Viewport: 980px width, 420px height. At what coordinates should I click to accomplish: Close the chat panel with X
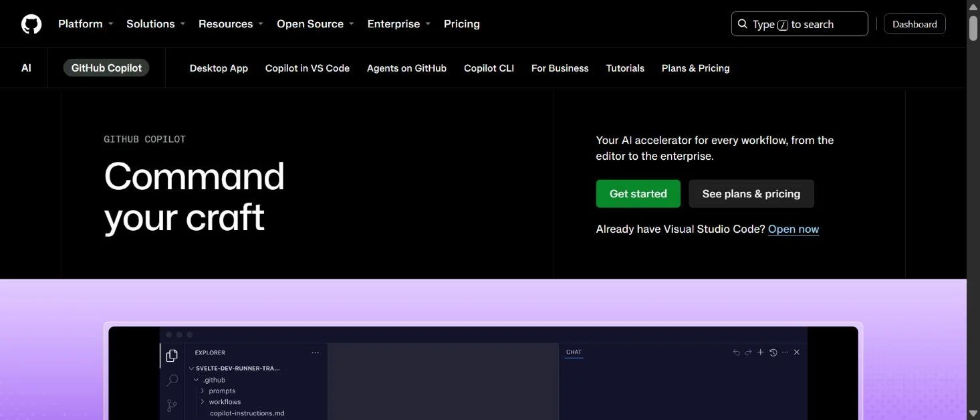tap(796, 352)
